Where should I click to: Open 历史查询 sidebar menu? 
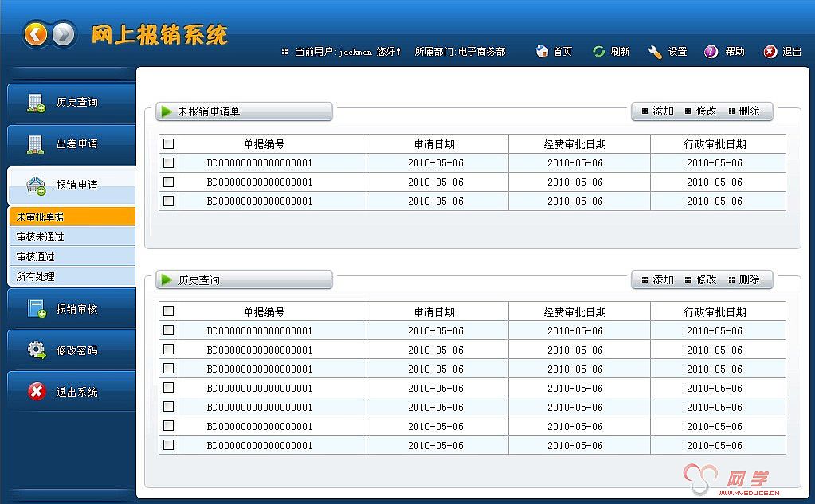click(x=72, y=103)
